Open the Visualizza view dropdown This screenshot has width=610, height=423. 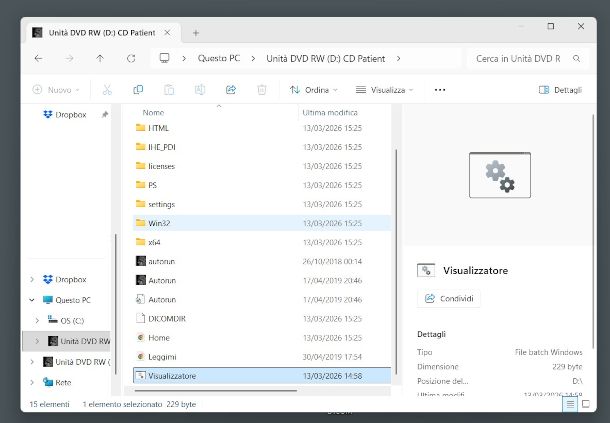[x=384, y=90]
